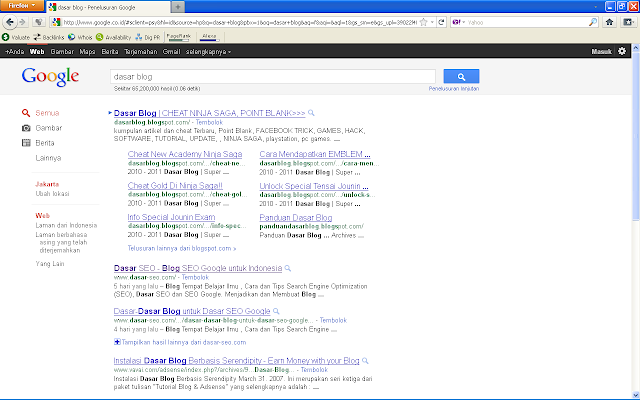Click the Whois toolbar item
This screenshot has height=400, width=640.
(80, 37)
